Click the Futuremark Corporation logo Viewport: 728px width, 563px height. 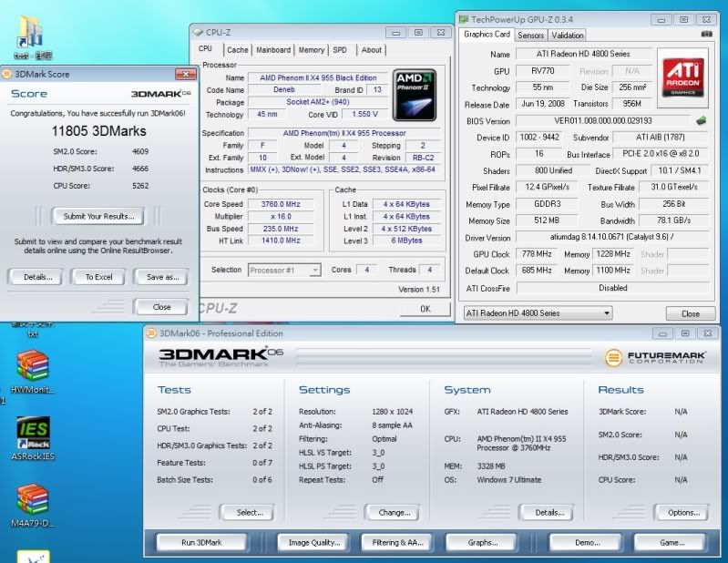654,357
